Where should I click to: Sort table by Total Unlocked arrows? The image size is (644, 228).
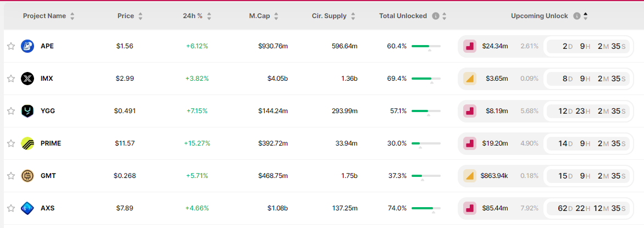444,16
